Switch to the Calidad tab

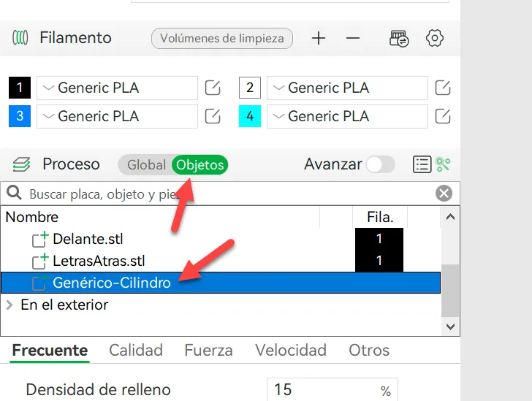[136, 350]
